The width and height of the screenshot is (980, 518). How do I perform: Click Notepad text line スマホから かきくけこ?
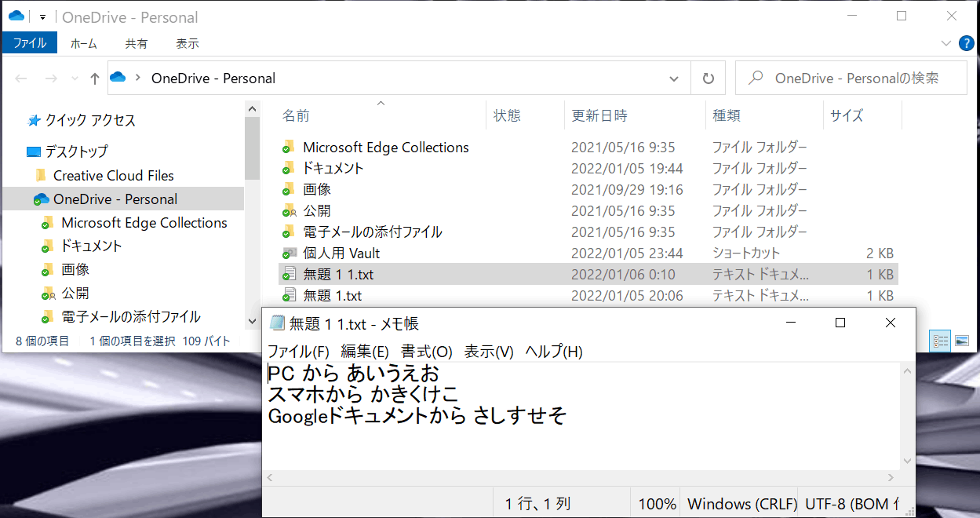coord(363,394)
